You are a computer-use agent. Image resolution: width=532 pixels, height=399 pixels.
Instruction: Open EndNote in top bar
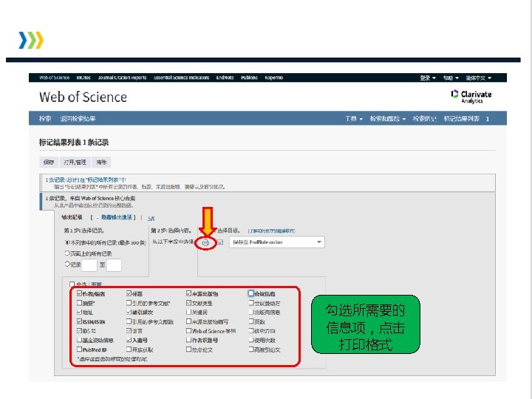click(x=225, y=78)
